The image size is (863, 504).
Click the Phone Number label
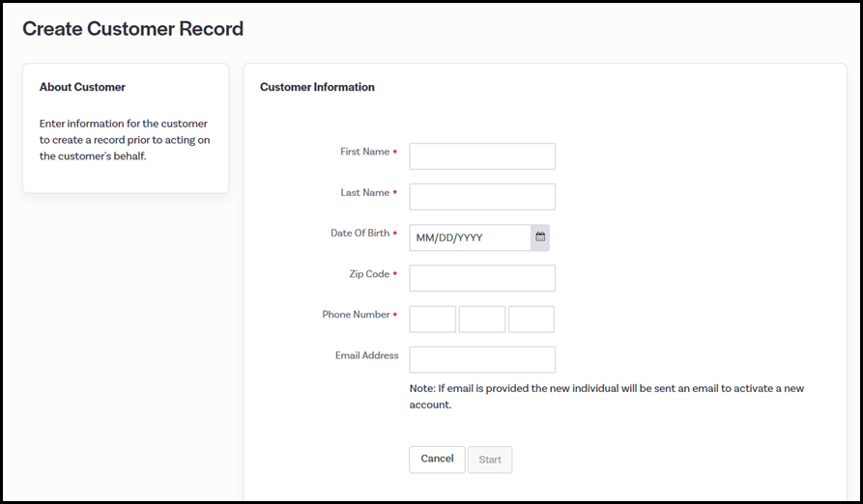[356, 315]
